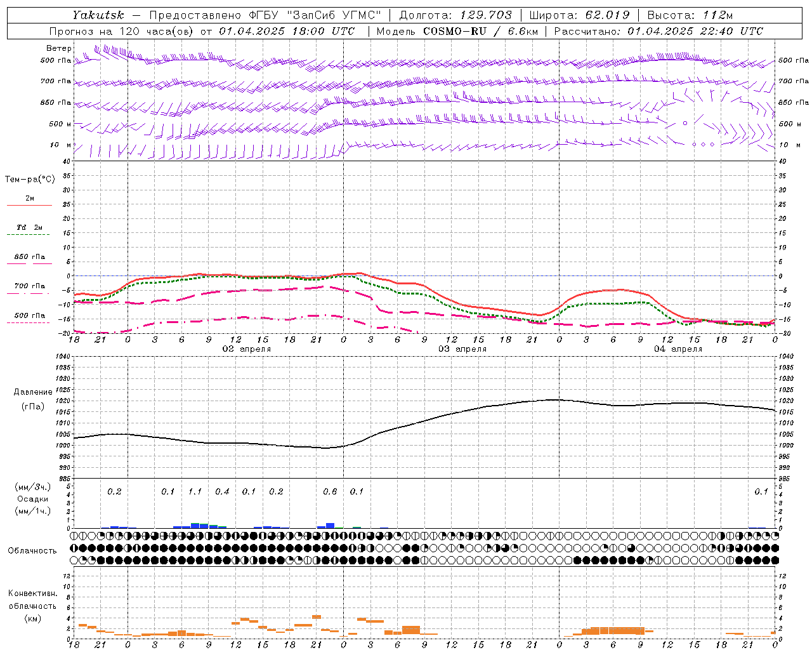Image resolution: width=812 pixels, height=650 pixels.
Task: Click the "Конвективн." convective cloud label
Action: click(33, 594)
